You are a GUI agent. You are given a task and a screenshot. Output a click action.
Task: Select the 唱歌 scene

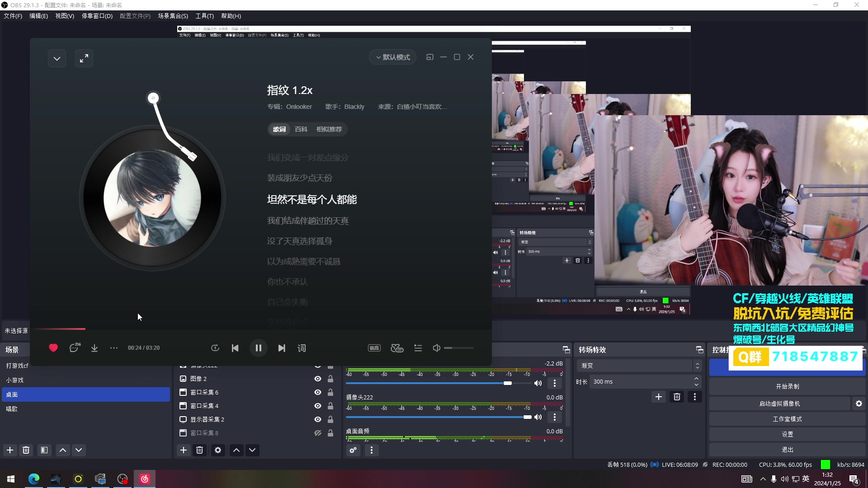(86, 409)
